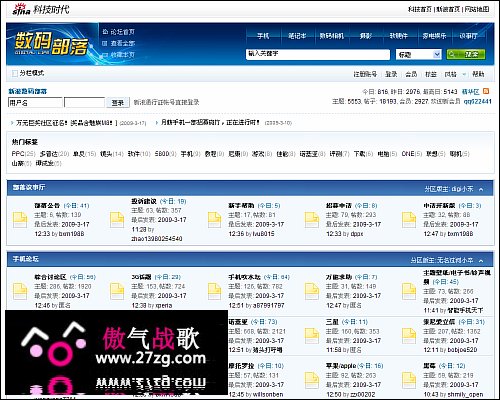Screen dimensions: 500x400
Task: Open the PPC hot tag link
Action: [18, 154]
